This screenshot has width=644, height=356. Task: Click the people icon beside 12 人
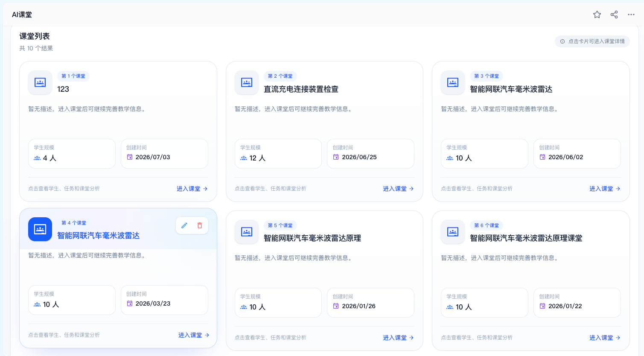tap(244, 158)
